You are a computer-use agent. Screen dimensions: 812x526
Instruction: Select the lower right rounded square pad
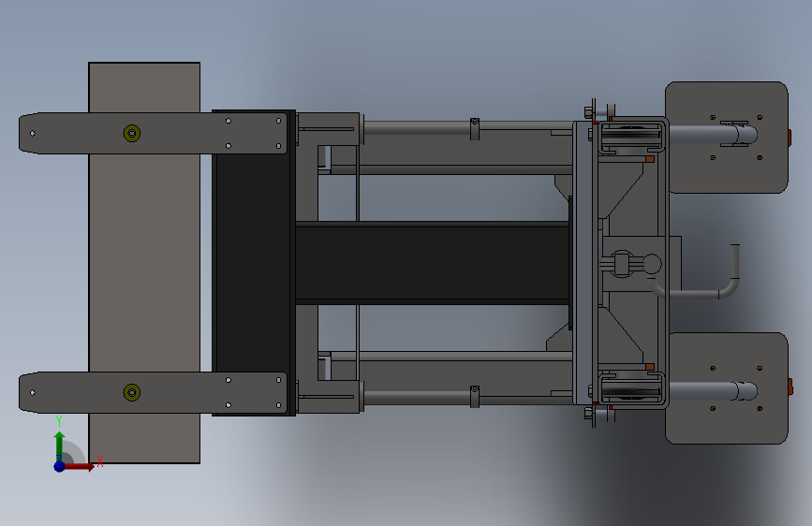pyautogui.click(x=727, y=388)
